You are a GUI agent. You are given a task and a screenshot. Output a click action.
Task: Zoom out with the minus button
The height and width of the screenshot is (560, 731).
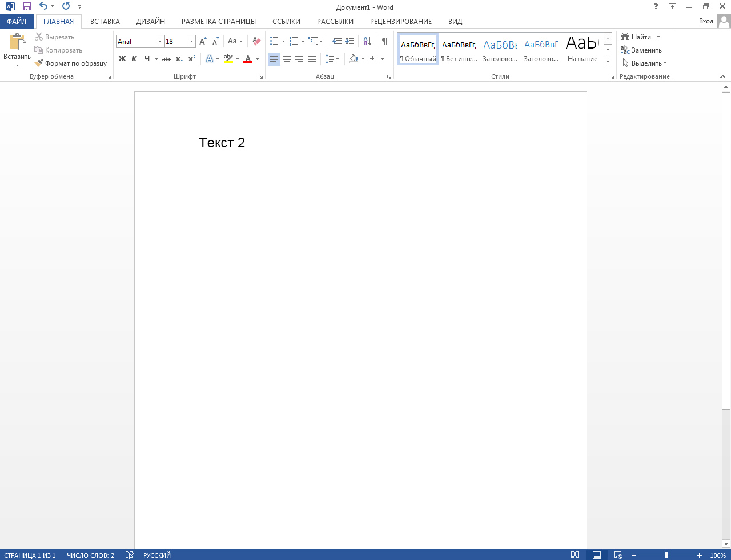point(634,555)
